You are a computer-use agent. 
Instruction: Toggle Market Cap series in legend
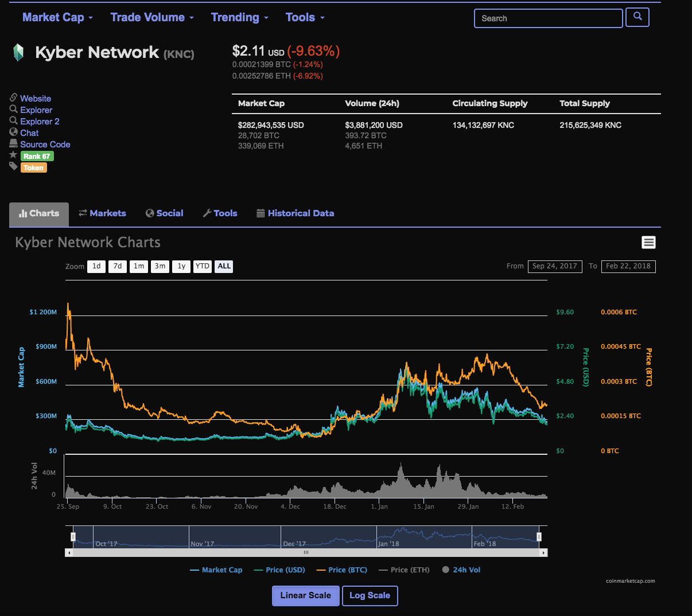click(x=216, y=570)
